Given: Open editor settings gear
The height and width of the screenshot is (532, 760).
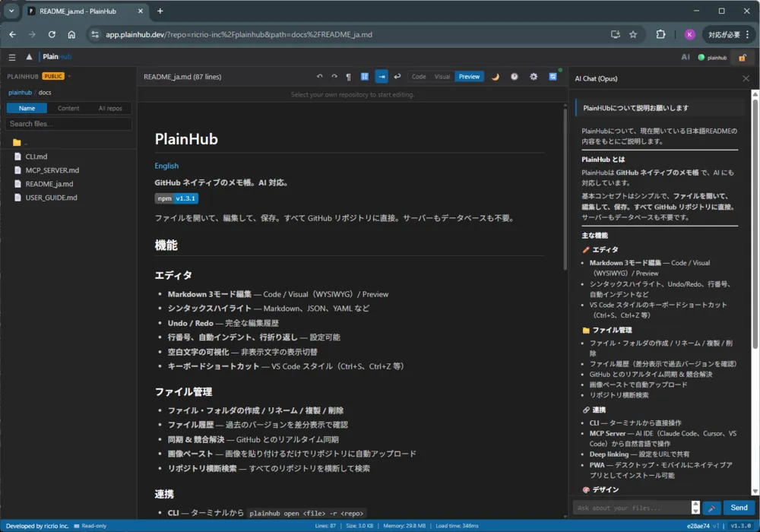Looking at the screenshot, I should point(534,77).
